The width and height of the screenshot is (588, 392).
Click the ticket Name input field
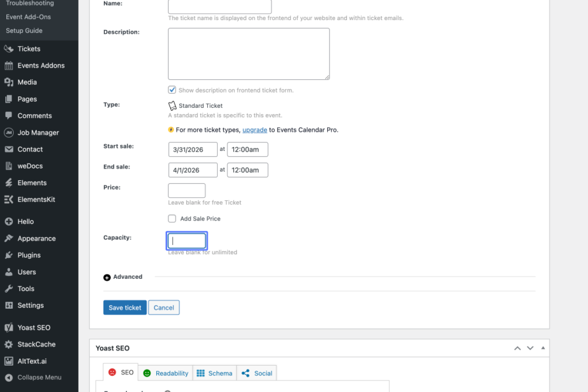(x=220, y=6)
